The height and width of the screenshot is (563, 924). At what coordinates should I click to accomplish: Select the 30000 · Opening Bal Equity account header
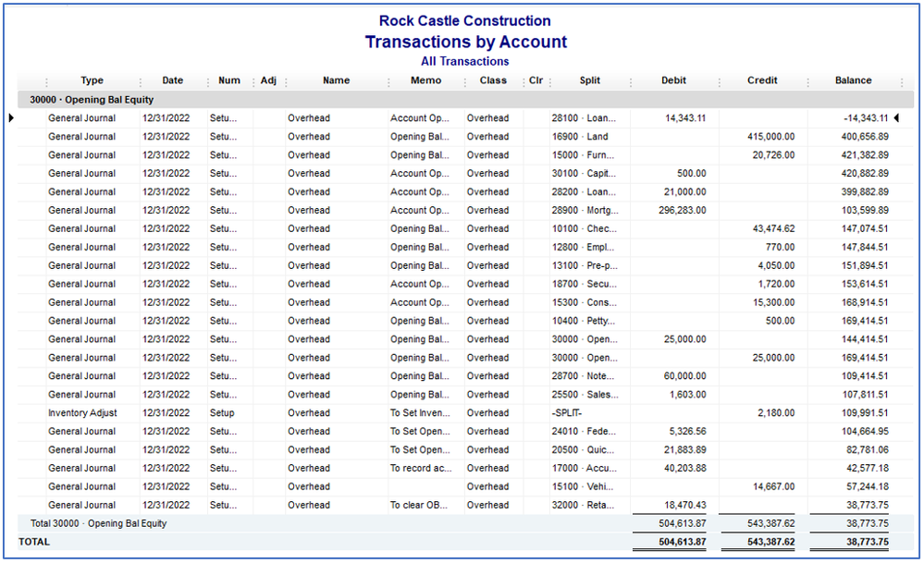point(92,100)
